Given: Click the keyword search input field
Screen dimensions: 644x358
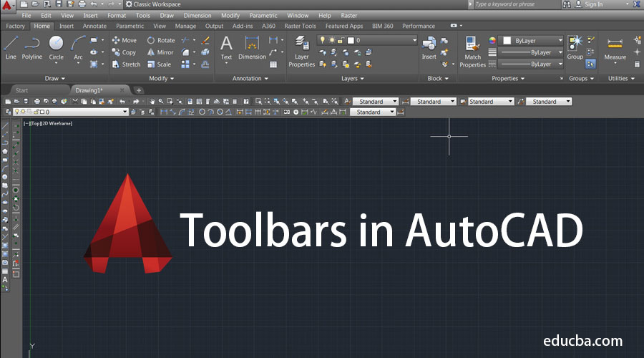Looking at the screenshot, I should coord(516,4).
